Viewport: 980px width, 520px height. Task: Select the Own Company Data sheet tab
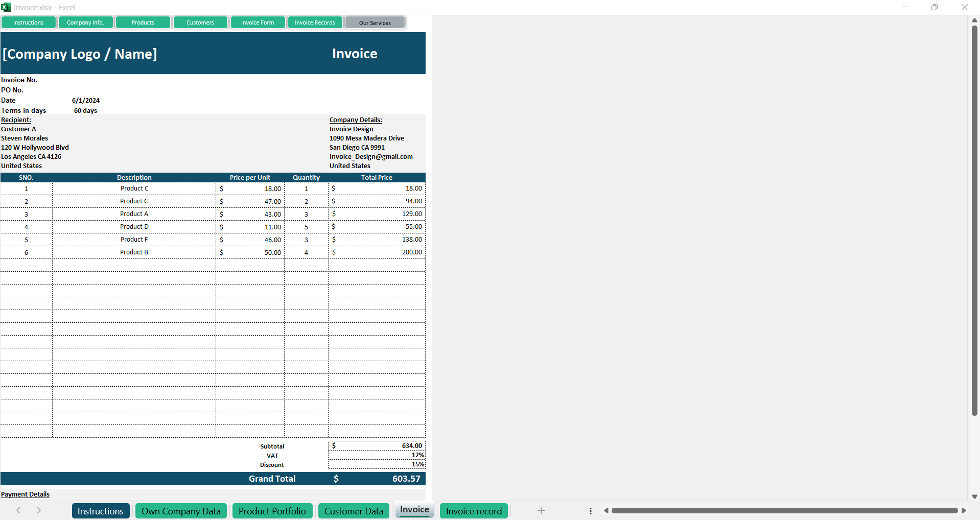coord(181,511)
